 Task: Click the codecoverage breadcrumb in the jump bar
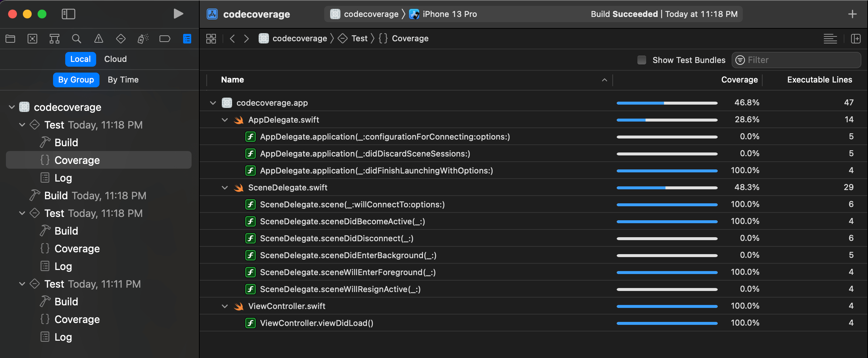pyautogui.click(x=293, y=39)
